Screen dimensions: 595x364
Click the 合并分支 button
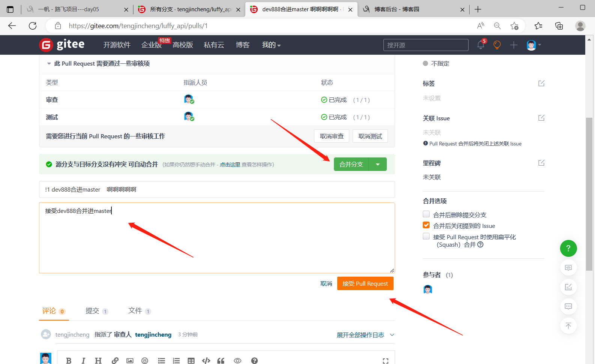351,164
